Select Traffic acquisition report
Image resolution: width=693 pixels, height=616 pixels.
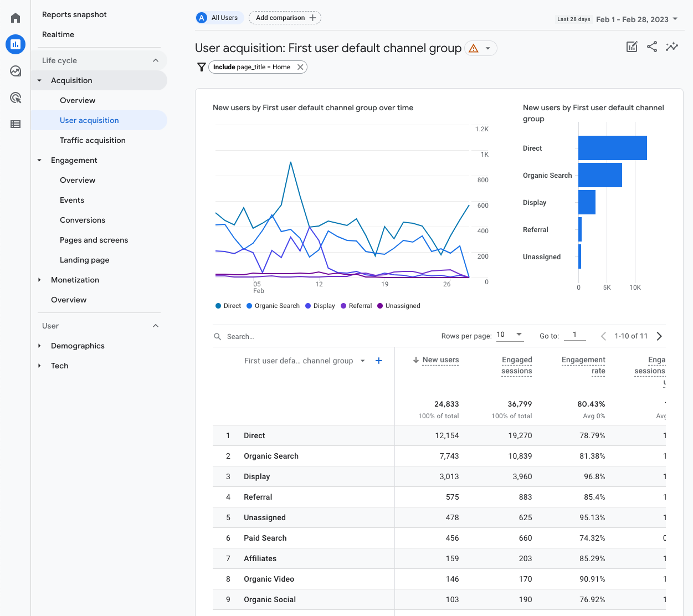coord(93,140)
